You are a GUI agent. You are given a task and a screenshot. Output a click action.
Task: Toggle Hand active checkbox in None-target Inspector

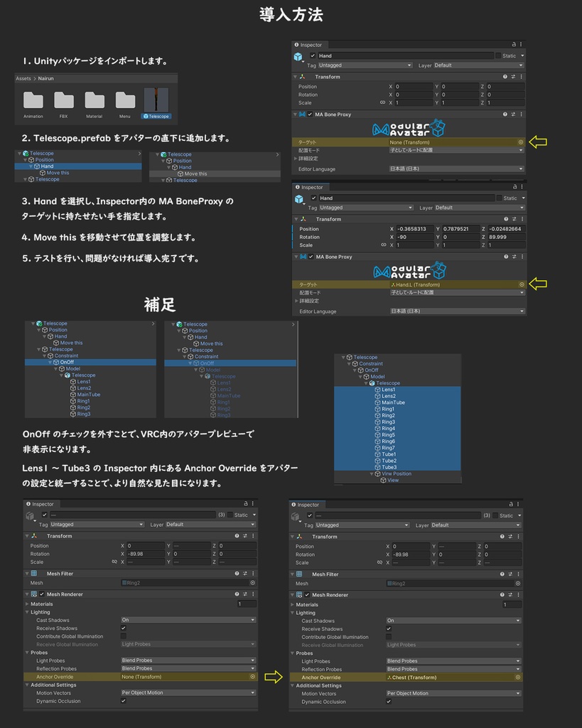pyautogui.click(x=313, y=55)
